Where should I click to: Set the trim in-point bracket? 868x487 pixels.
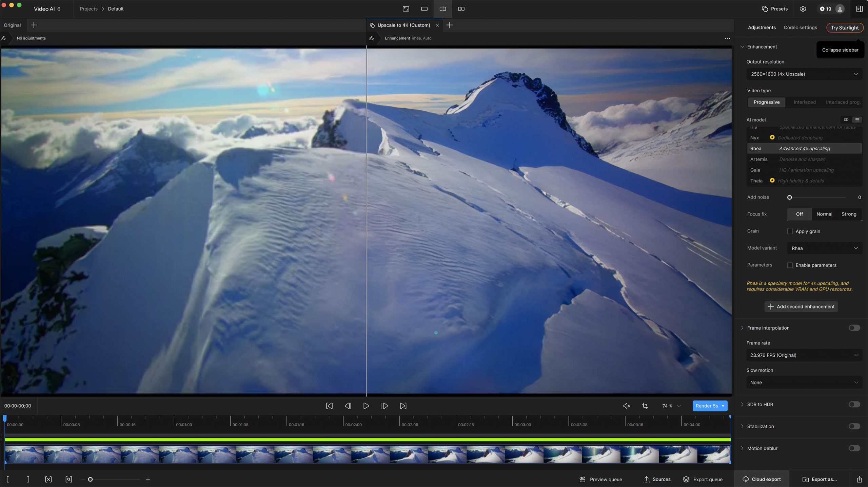(x=7, y=479)
